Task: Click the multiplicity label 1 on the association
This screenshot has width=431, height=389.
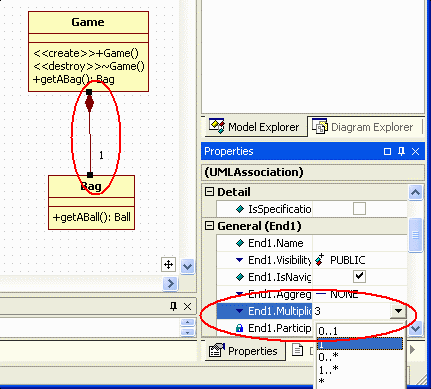Action: 101,155
